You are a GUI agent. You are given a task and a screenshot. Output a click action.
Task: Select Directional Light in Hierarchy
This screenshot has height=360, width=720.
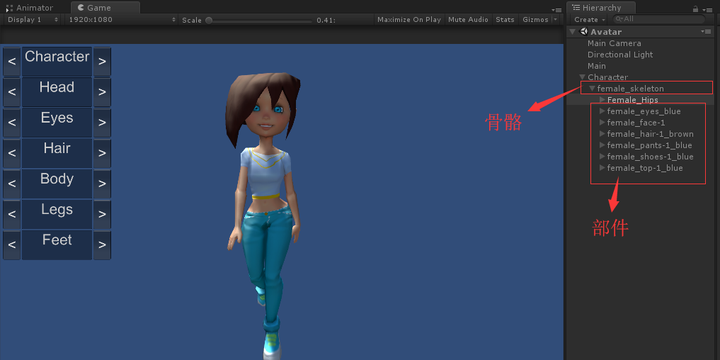coord(620,55)
